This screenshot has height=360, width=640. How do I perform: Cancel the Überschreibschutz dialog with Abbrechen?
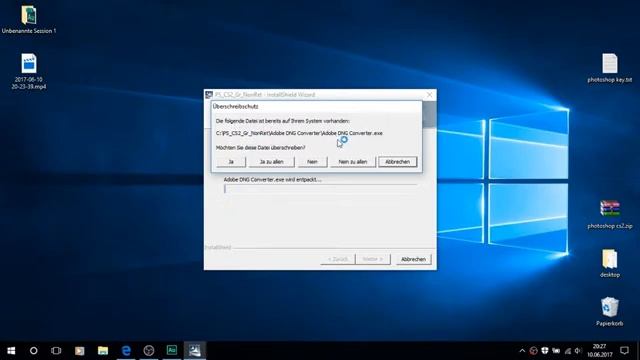[398, 162]
